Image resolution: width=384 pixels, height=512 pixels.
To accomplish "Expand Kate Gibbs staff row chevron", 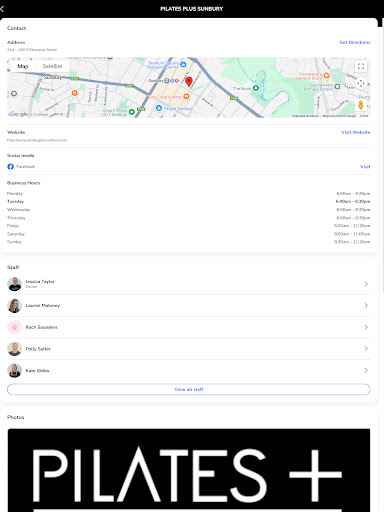I will click(x=366, y=370).
